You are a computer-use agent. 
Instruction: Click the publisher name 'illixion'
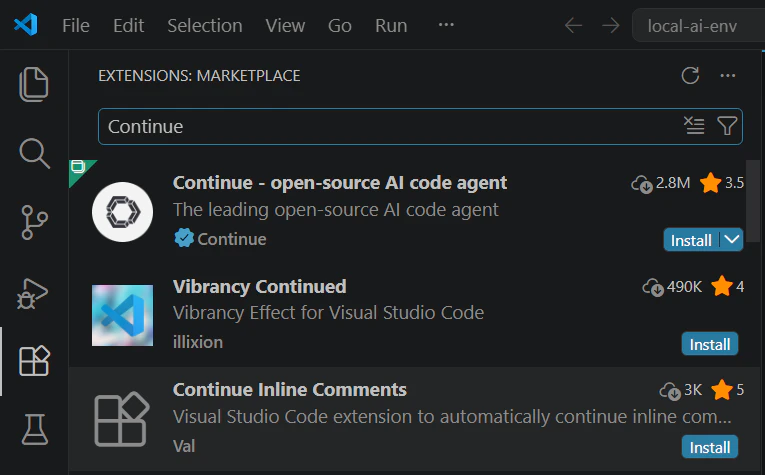point(198,342)
